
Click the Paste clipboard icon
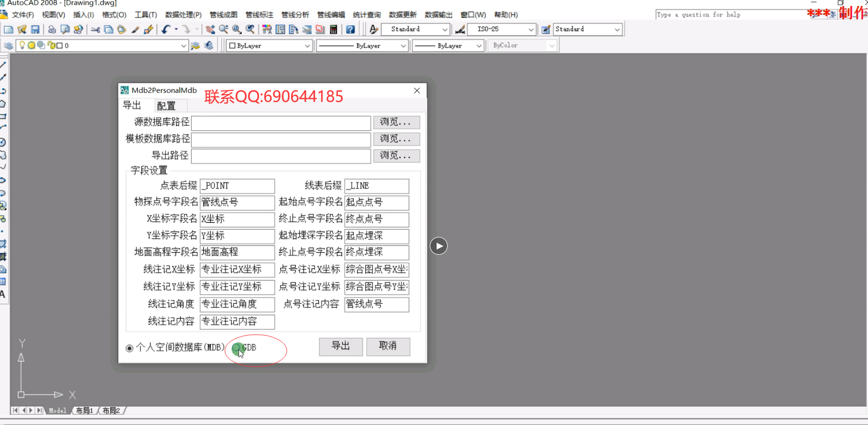(x=121, y=29)
